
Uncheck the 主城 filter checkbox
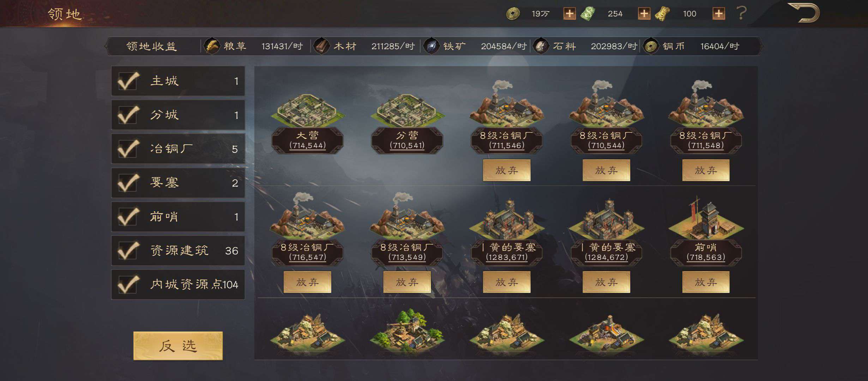coord(128,81)
